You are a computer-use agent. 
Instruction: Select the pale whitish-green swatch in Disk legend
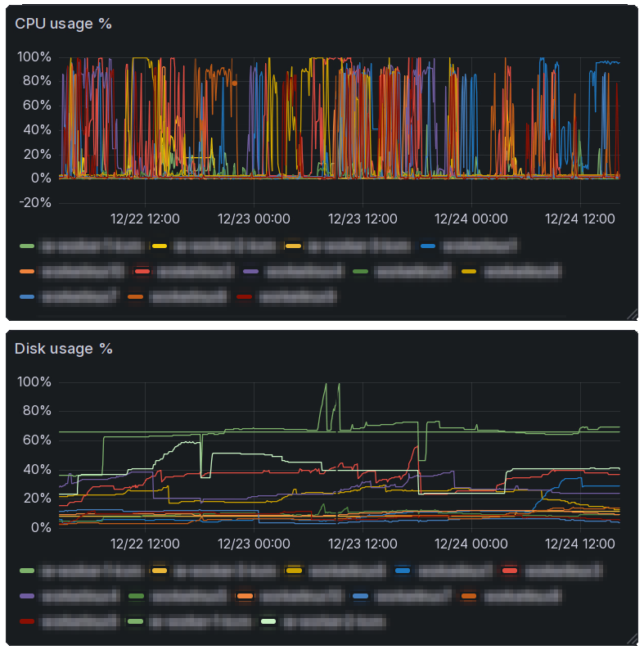pos(268,621)
